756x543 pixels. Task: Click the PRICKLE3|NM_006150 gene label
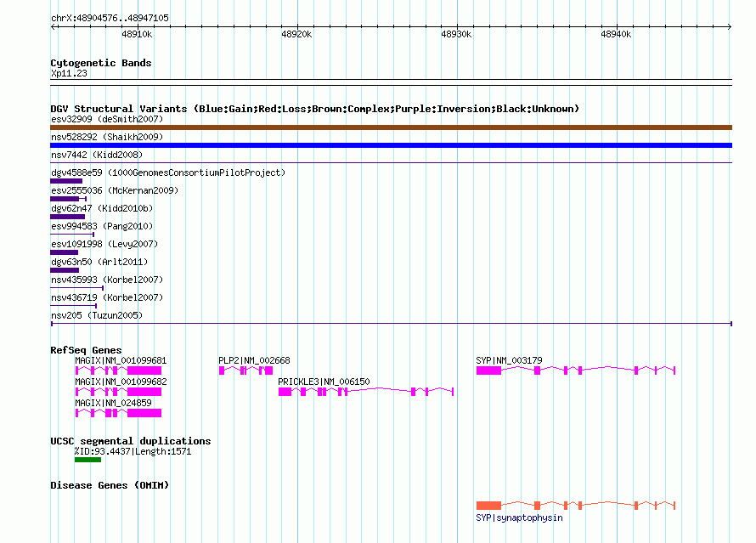tap(324, 382)
